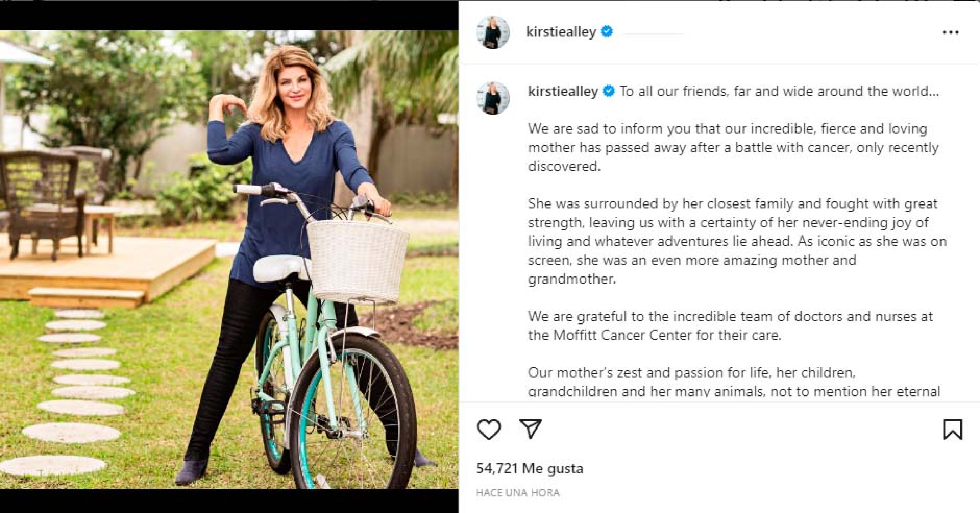Viewport: 980px width, 513px height.
Task: Open the three-dot more options menu
Action: coord(950,33)
